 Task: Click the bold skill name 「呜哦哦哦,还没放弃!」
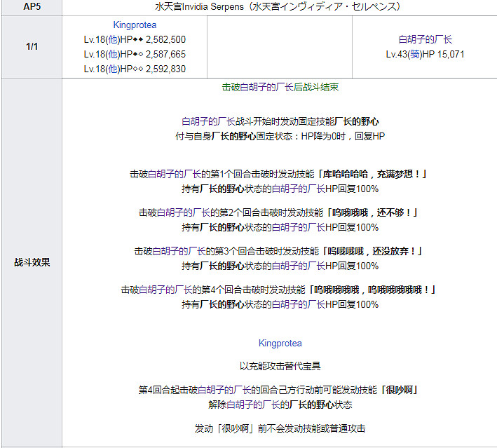[373, 251]
